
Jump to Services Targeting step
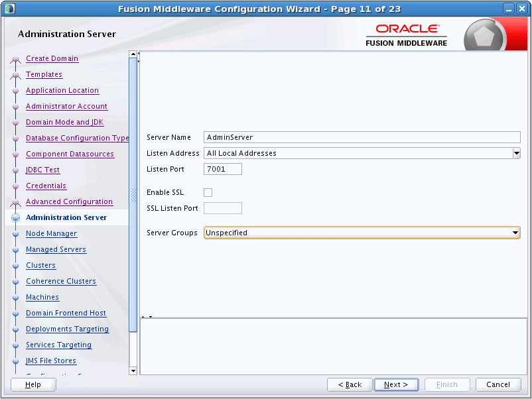(58, 345)
